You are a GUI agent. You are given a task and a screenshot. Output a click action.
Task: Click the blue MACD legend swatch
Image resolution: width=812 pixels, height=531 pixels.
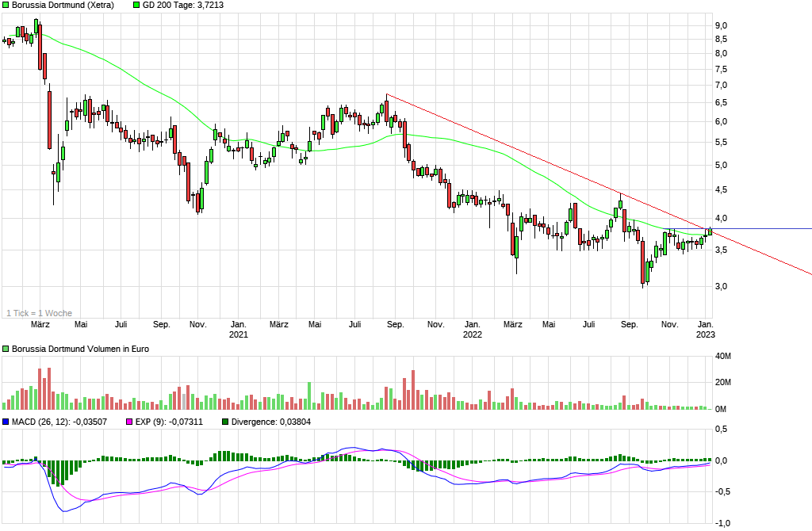pos(6,422)
